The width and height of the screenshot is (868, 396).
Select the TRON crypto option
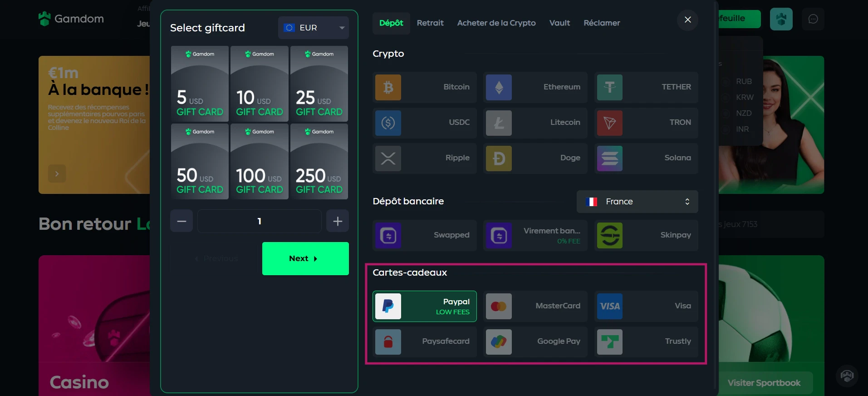pyautogui.click(x=646, y=123)
